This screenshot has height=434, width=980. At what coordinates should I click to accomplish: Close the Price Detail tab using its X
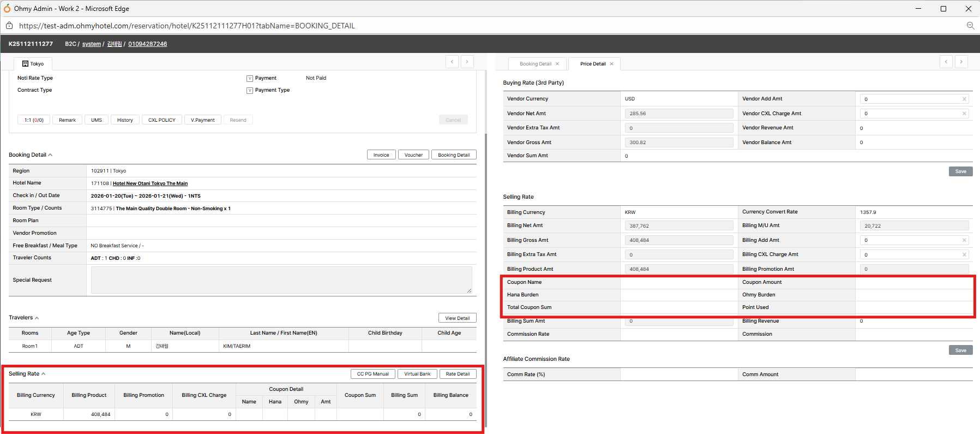[612, 64]
